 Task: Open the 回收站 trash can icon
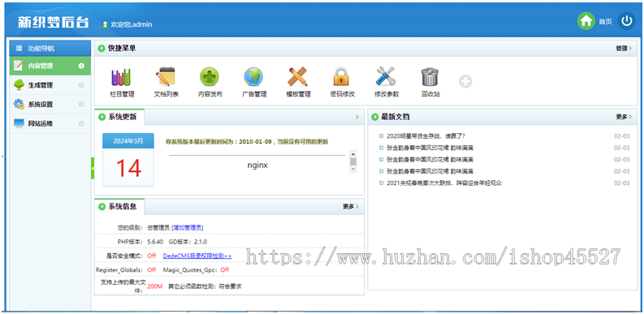(430, 77)
